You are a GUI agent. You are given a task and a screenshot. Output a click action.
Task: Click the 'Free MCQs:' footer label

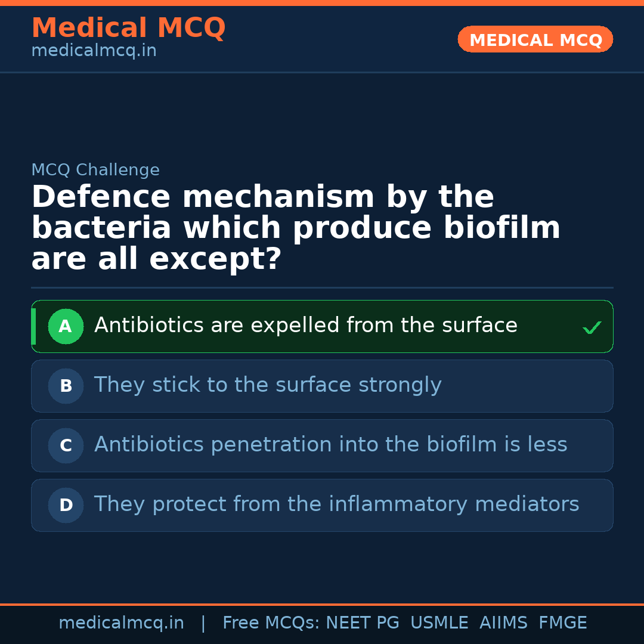pyautogui.click(x=271, y=623)
